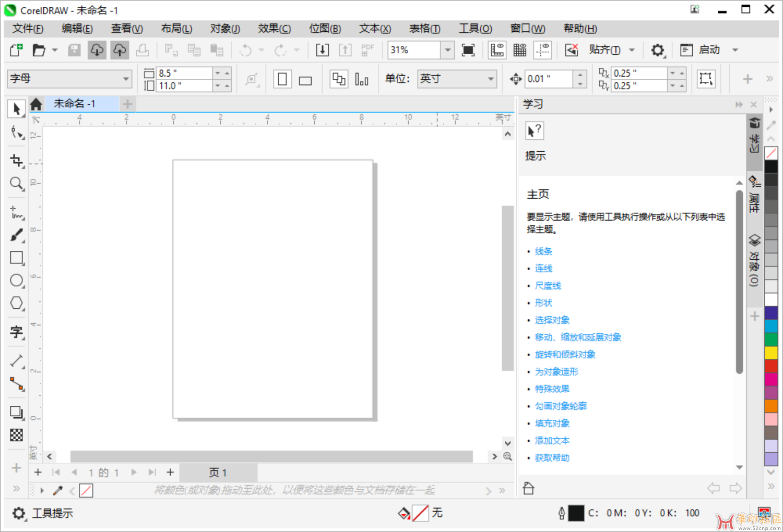
Task: Open the zoom level dropdown
Action: coord(447,50)
